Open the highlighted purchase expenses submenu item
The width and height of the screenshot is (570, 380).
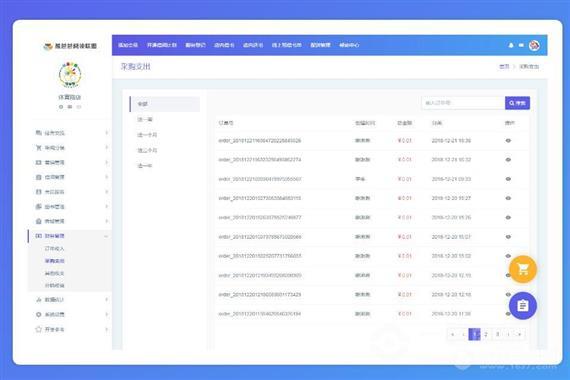[x=55, y=261]
